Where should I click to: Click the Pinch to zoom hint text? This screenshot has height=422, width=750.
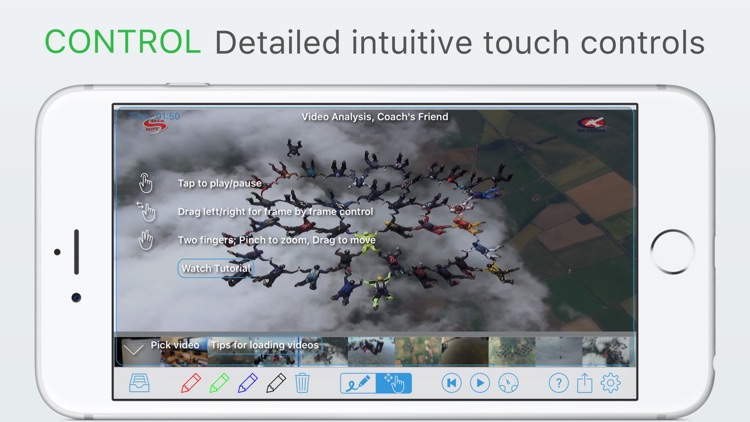(276, 240)
